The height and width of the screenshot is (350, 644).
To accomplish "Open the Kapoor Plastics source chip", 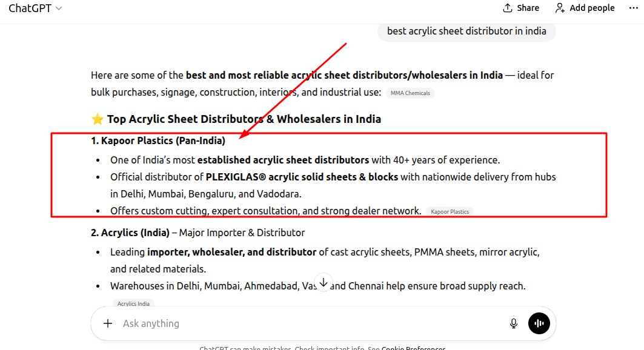I will 449,212.
